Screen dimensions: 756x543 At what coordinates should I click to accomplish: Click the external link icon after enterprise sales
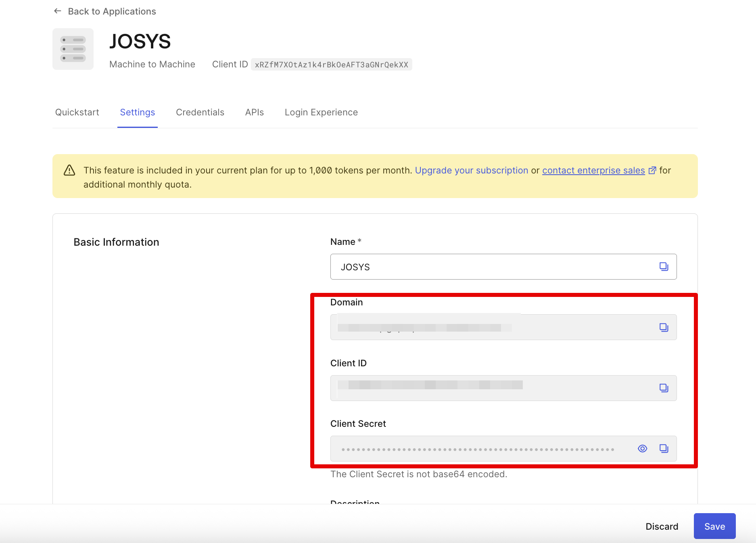pyautogui.click(x=652, y=170)
